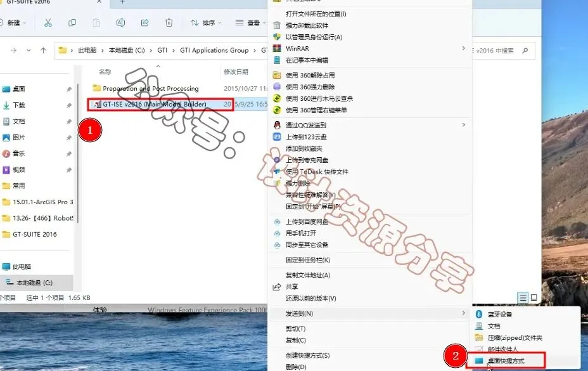Image resolution: width=588 pixels, height=371 pixels.
Task: Click the Cut scissors icon in the toolbar
Action: (48, 23)
